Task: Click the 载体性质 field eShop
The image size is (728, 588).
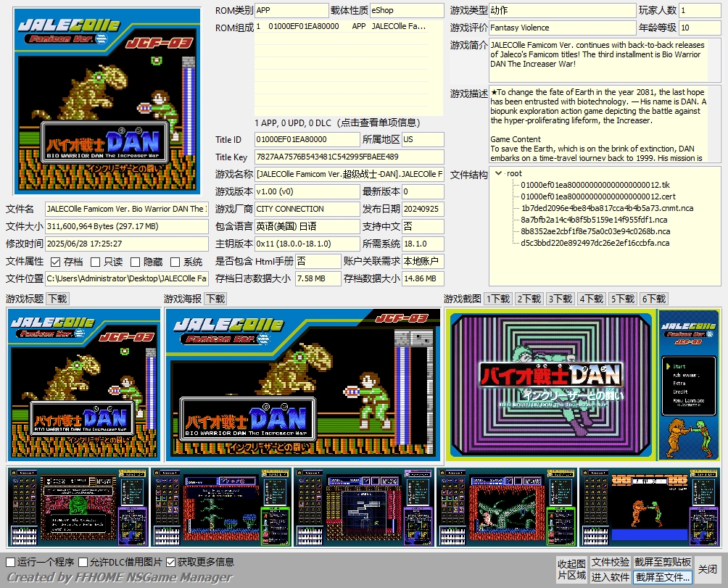Action: point(407,10)
